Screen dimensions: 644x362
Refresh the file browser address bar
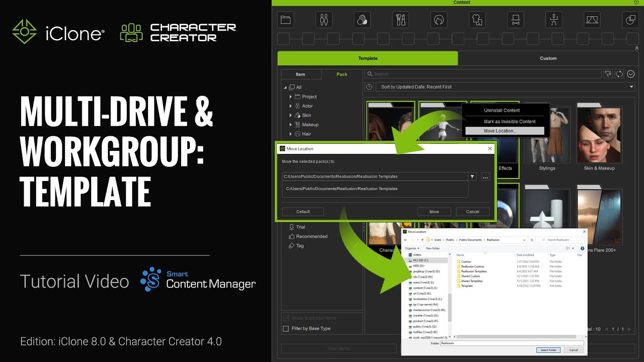pos(532,240)
